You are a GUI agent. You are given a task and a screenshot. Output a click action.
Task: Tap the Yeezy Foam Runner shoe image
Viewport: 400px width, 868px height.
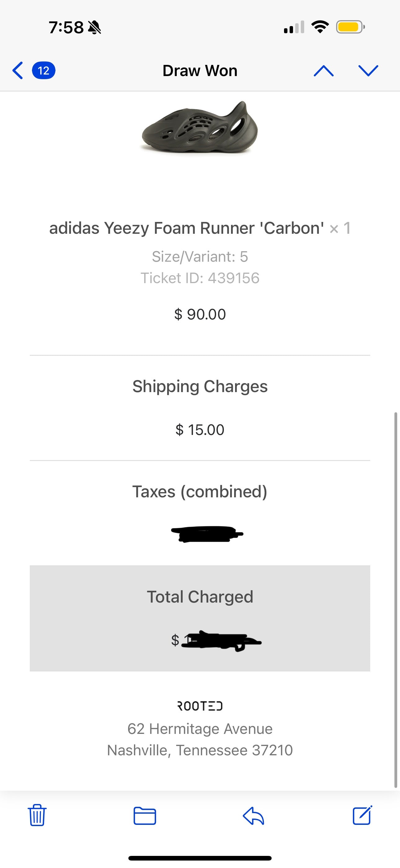(200, 127)
